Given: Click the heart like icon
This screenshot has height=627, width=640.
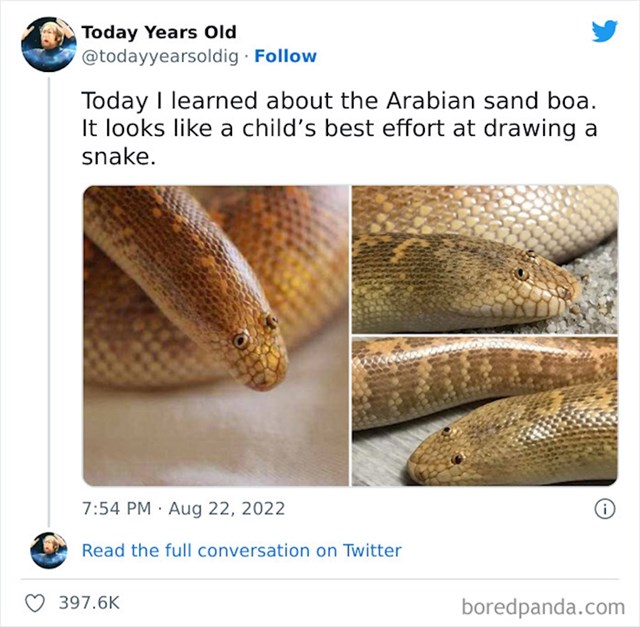Looking at the screenshot, I should pos(35,603).
